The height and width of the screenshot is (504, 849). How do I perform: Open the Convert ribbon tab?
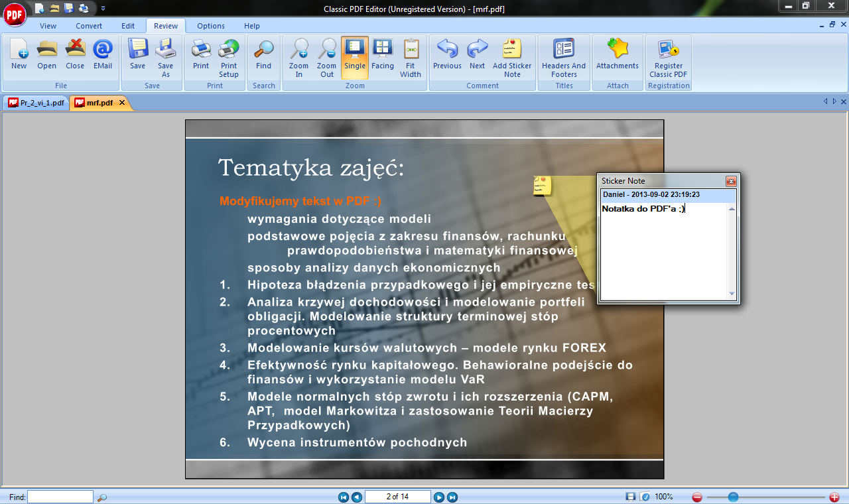(x=89, y=26)
